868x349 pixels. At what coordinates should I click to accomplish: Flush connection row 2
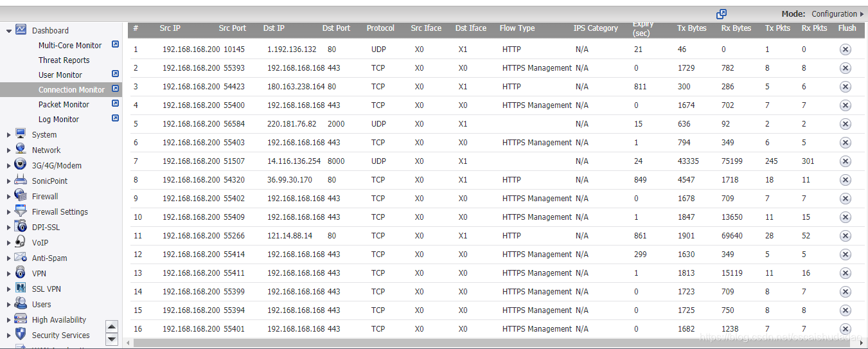coord(845,68)
